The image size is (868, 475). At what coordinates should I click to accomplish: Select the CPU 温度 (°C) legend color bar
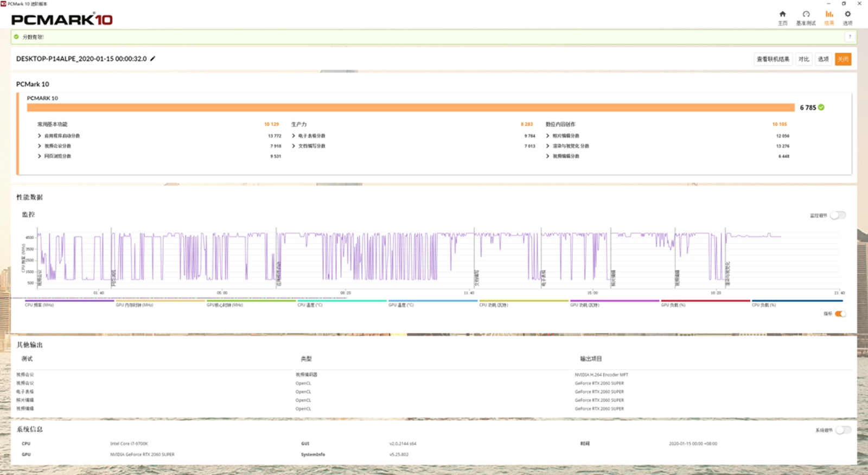(x=342, y=301)
